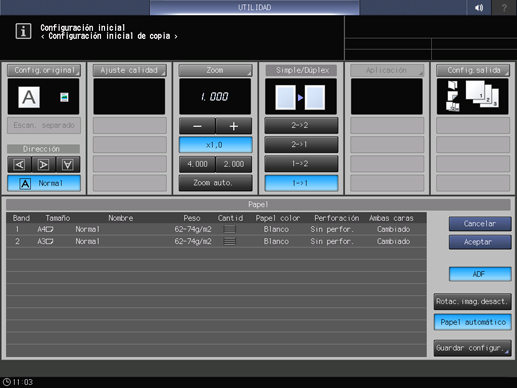Image resolution: width=517 pixels, height=388 pixels.
Task: Mute sound with the speaker icon
Action: click(479, 7)
